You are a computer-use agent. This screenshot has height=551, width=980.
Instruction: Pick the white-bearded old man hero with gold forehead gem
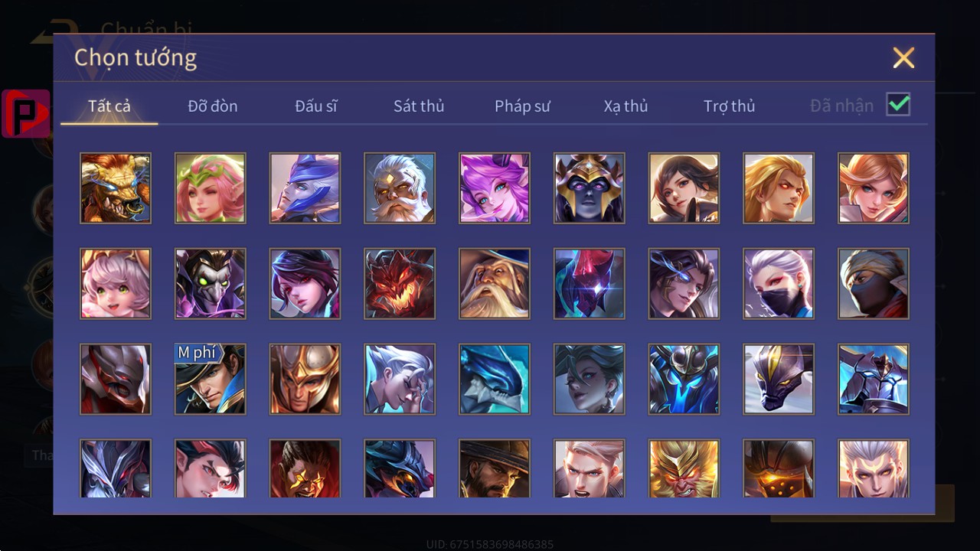[400, 187]
